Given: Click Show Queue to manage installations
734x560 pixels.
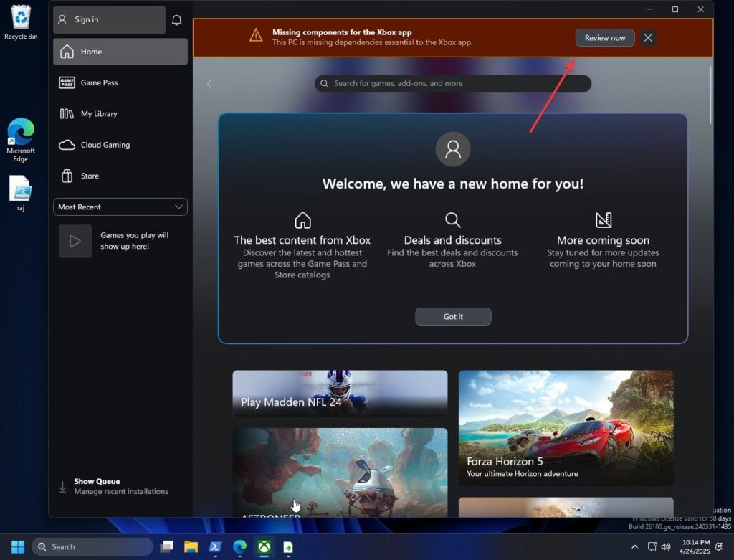Looking at the screenshot, I should [x=120, y=486].
